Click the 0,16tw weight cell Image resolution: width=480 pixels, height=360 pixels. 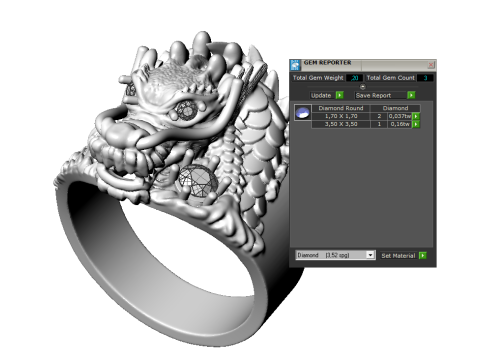click(400, 124)
